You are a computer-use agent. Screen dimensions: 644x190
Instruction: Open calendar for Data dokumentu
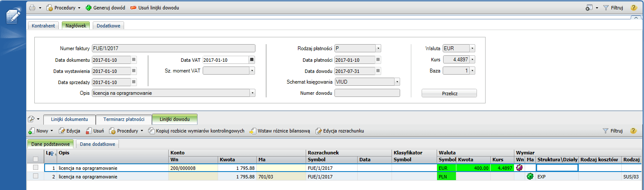(x=134, y=60)
